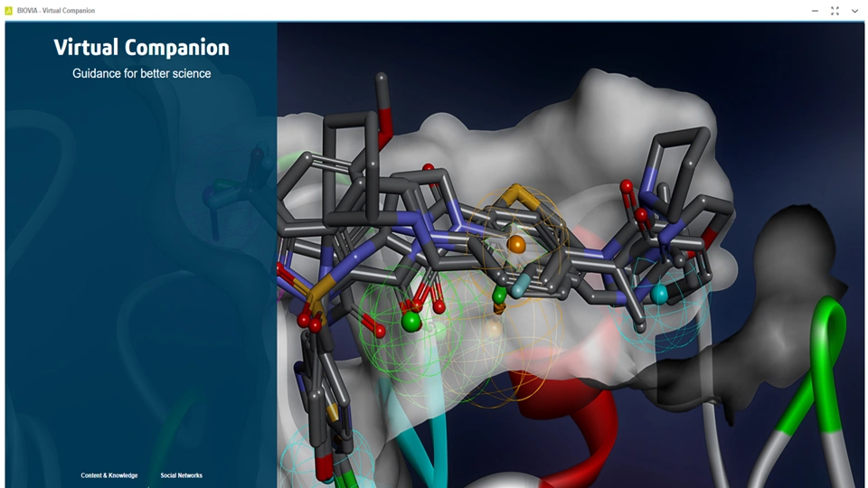The image size is (868, 488).
Task: Click the 'Guidance for better science' subtitle
Action: [141, 73]
